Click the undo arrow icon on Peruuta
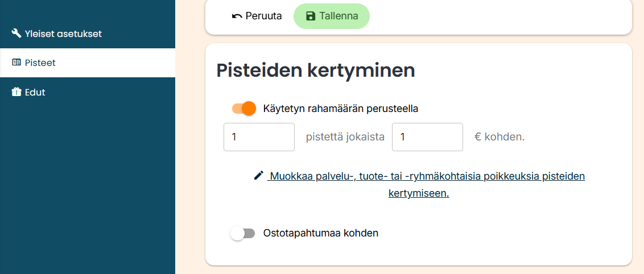Screen dimensions: 644x274 (x=237, y=16)
